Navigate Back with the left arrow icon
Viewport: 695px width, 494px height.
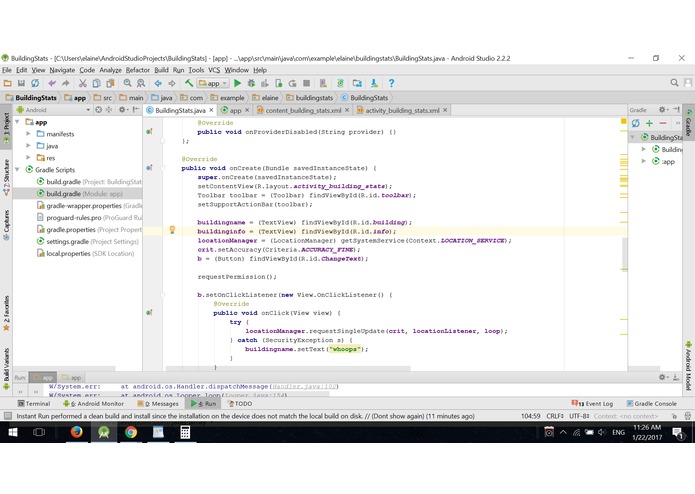[x=158, y=83]
